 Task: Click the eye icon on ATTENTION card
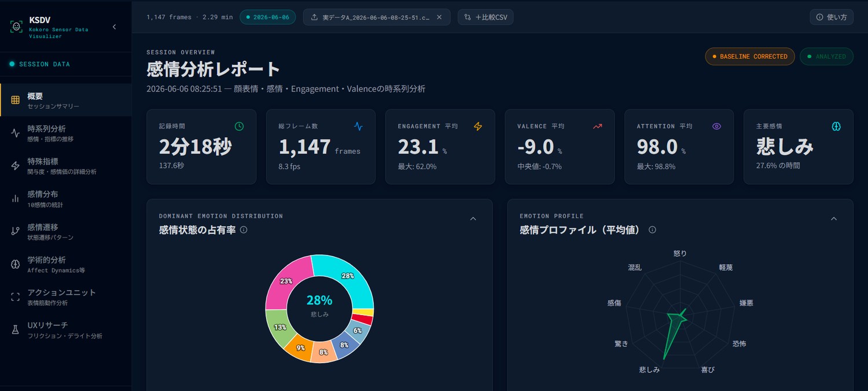[716, 126]
